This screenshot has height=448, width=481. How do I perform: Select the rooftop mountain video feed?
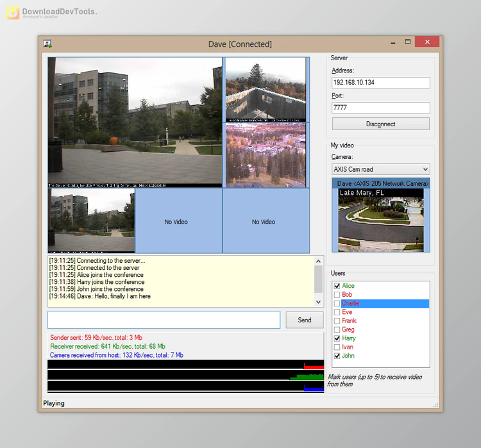(x=266, y=90)
